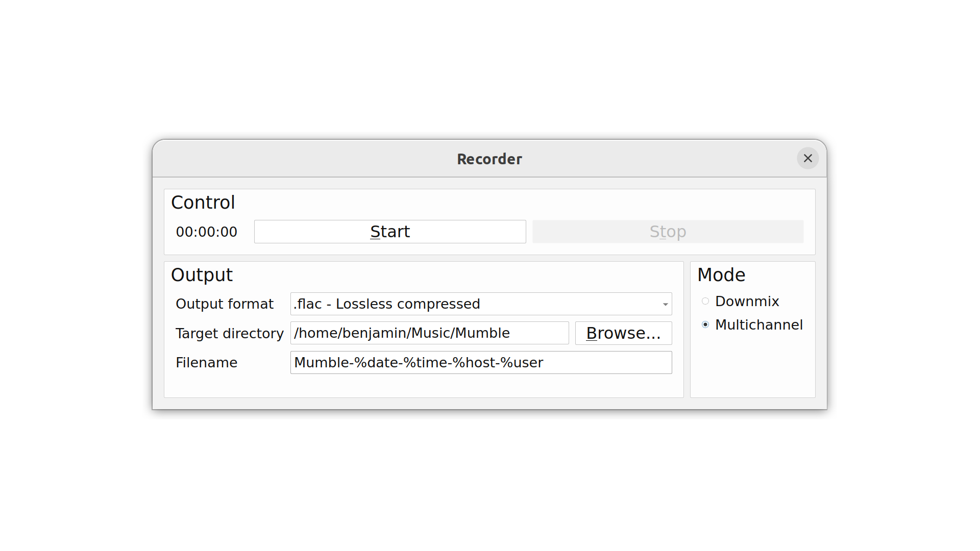Click the Browse button for directory

tap(623, 332)
